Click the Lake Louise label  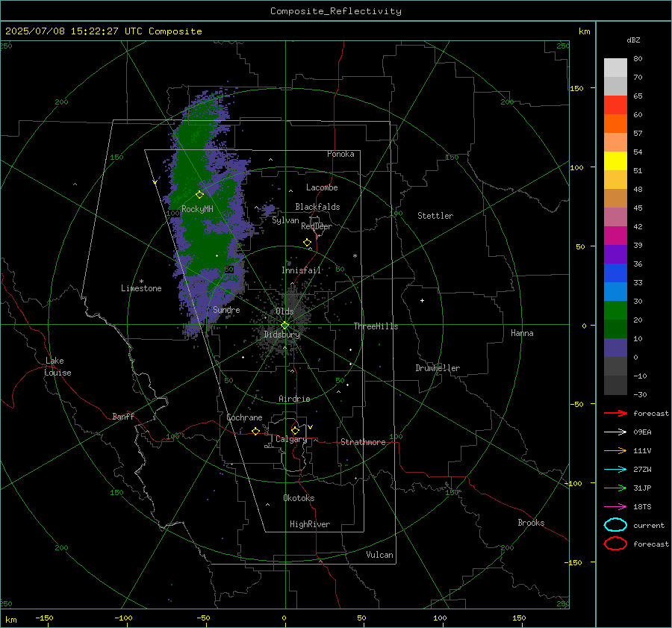point(57,367)
